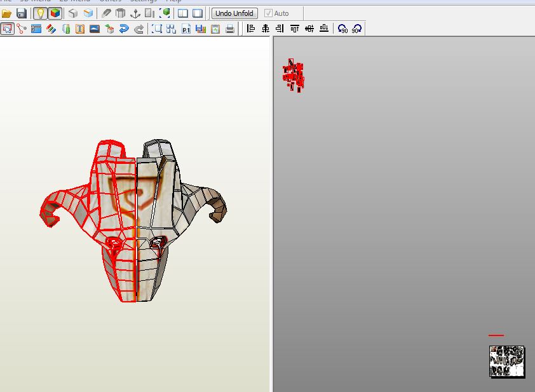The image size is (535, 392).
Task: Click the Undo Unfold button
Action: 234,13
